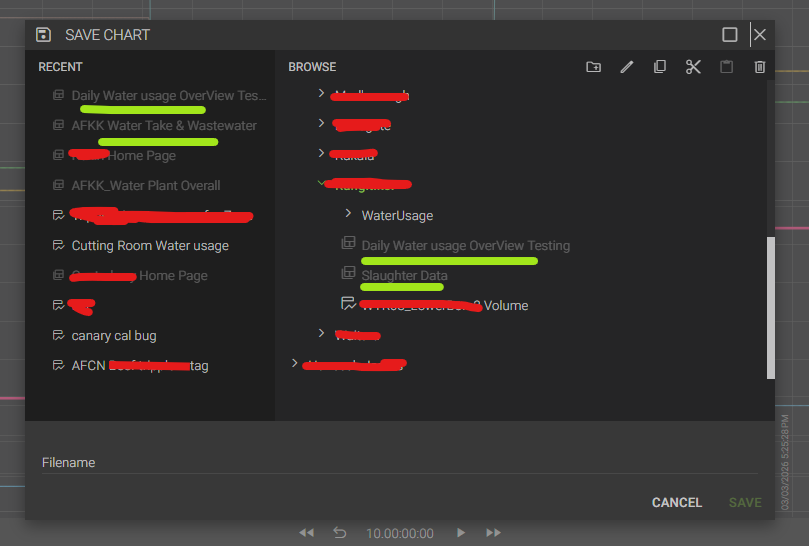This screenshot has height=546, width=809.
Task: Click the new folder icon in Browse toolbar
Action: [593, 67]
